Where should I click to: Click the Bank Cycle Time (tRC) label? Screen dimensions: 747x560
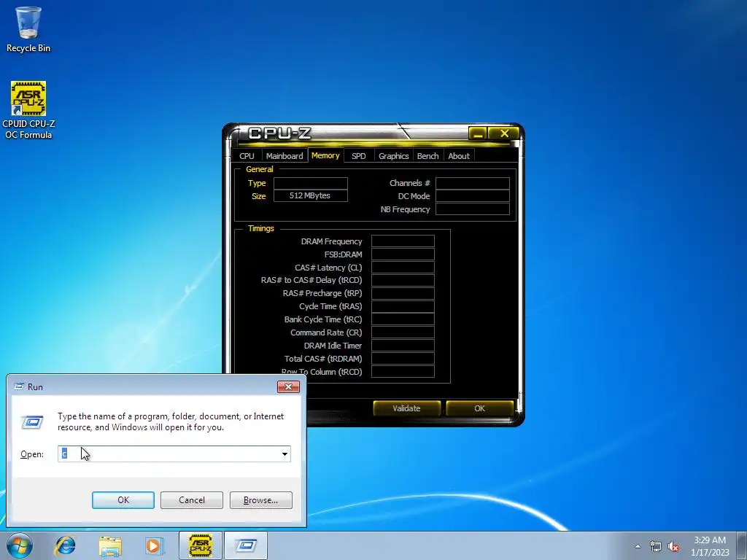tap(323, 319)
